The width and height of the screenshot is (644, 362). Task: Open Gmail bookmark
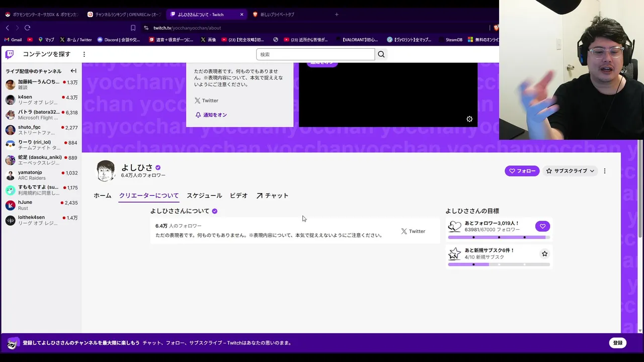pos(13,40)
